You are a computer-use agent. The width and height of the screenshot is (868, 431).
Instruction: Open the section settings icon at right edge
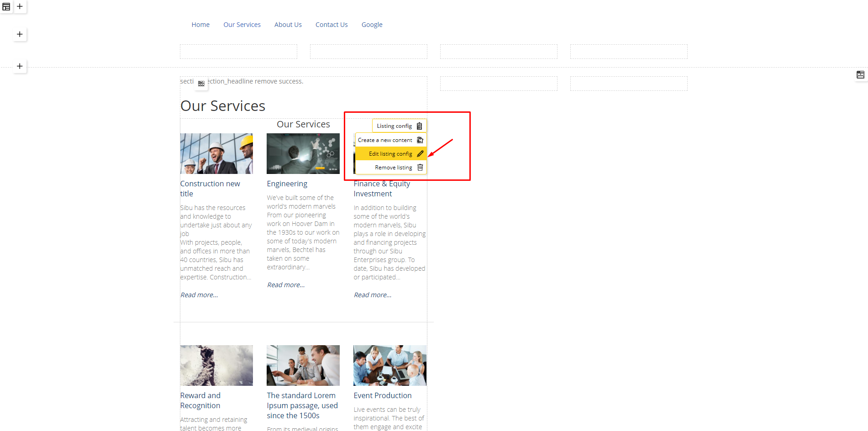[x=860, y=75]
